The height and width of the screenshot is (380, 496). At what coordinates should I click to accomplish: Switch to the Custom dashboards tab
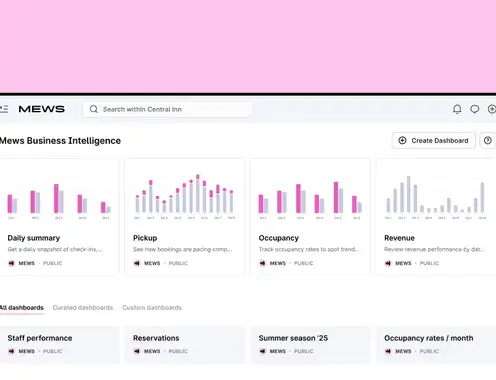click(x=152, y=308)
